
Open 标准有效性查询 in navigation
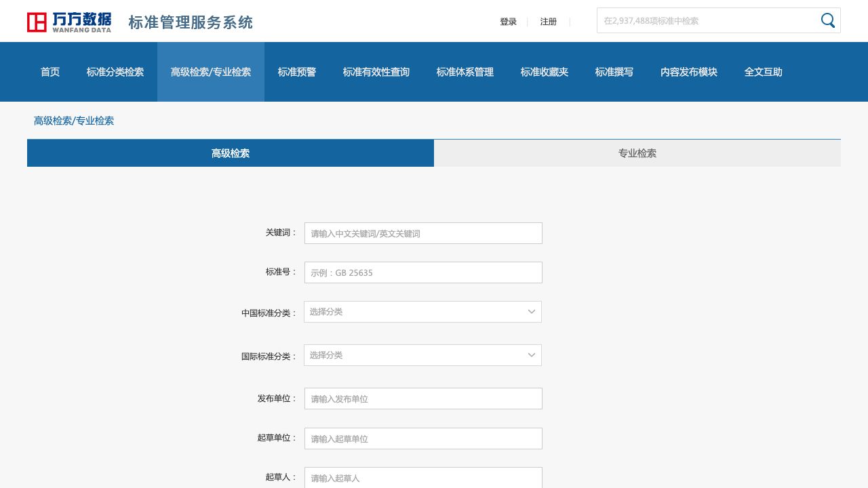click(x=376, y=72)
